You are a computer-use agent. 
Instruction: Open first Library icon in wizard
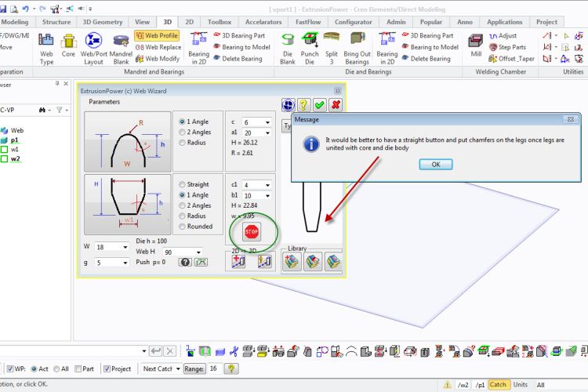point(292,261)
